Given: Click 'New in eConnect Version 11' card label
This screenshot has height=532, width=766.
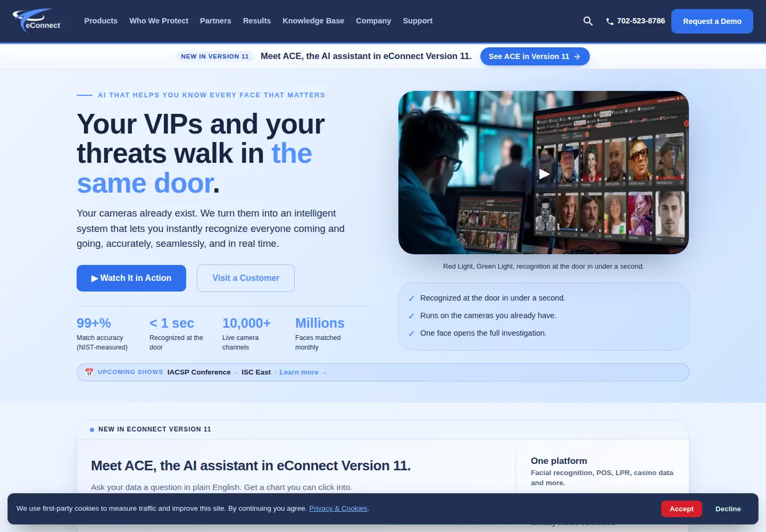Looking at the screenshot, I should 154,429.
